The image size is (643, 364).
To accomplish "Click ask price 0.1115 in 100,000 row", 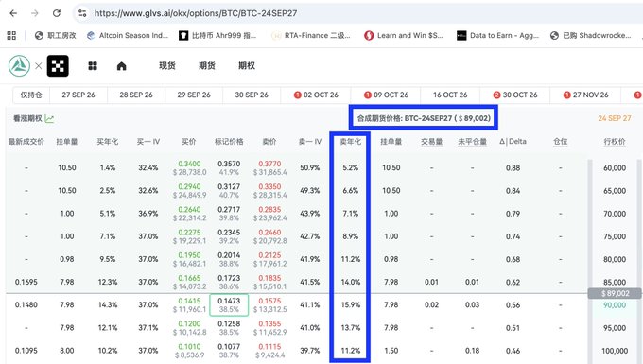I will point(269,347).
